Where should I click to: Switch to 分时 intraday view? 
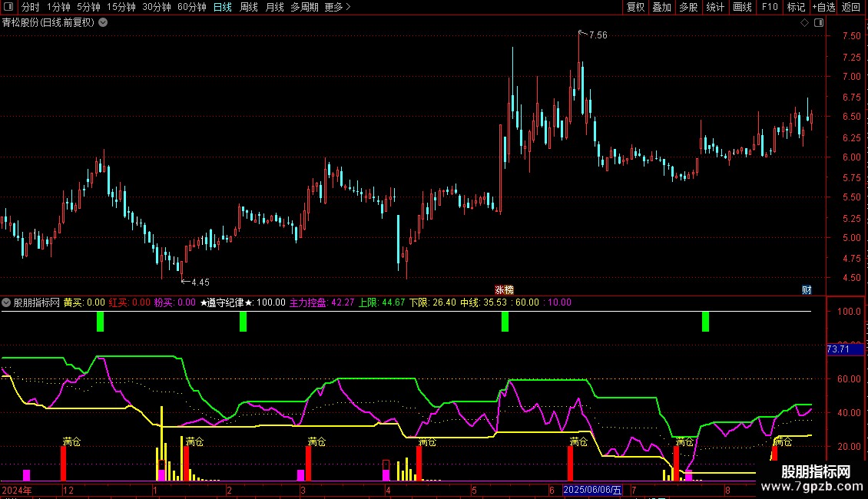coord(31,8)
